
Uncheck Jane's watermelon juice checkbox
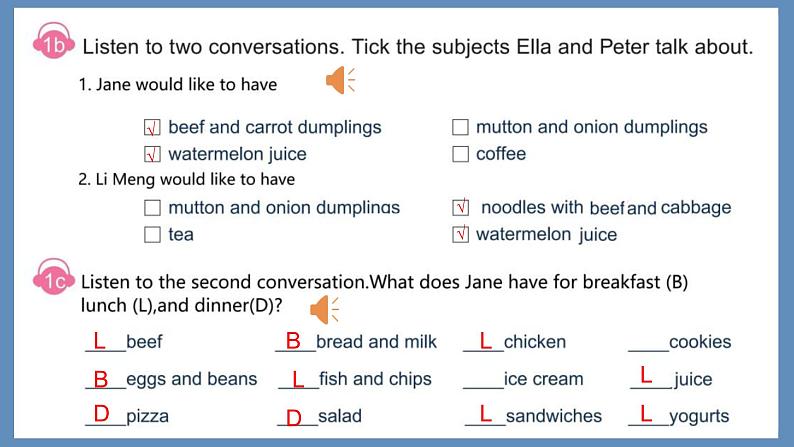click(152, 154)
